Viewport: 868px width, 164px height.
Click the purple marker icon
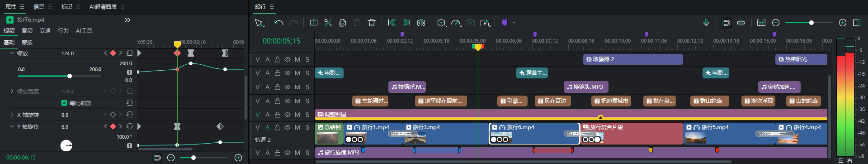505,23
